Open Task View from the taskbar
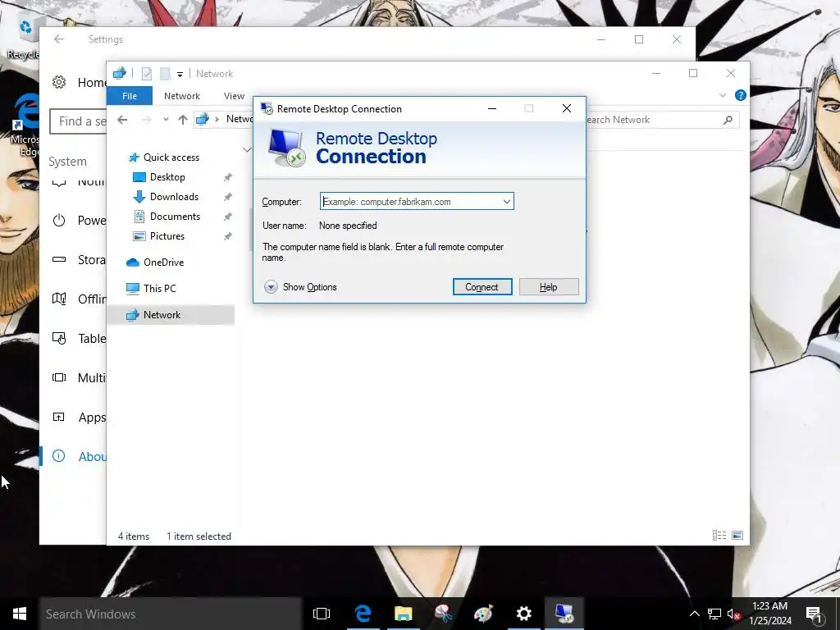This screenshot has width=840, height=630. [x=322, y=614]
